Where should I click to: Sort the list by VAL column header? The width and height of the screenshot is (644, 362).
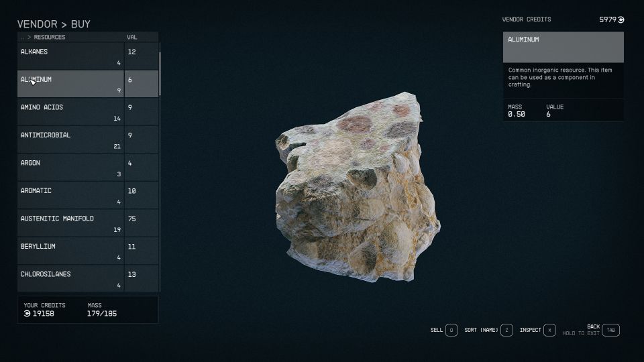(x=132, y=37)
